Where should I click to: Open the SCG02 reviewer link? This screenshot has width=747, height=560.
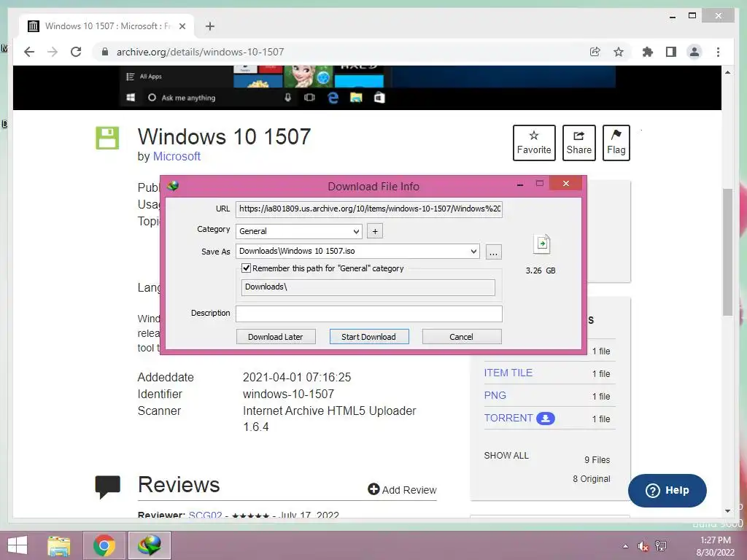click(205, 515)
